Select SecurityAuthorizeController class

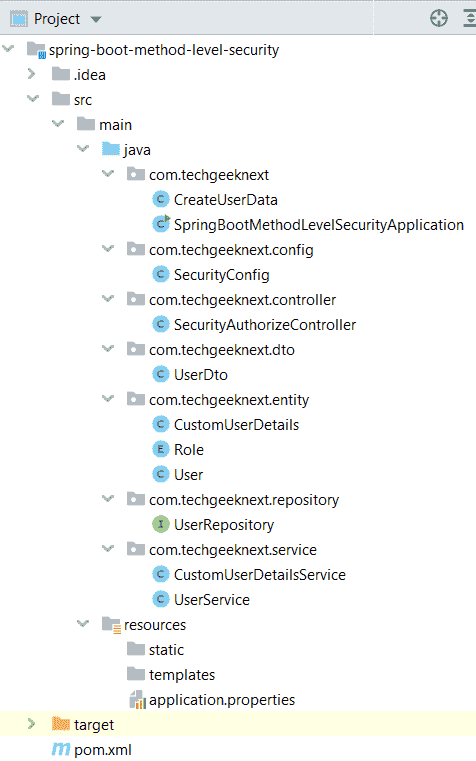click(265, 325)
